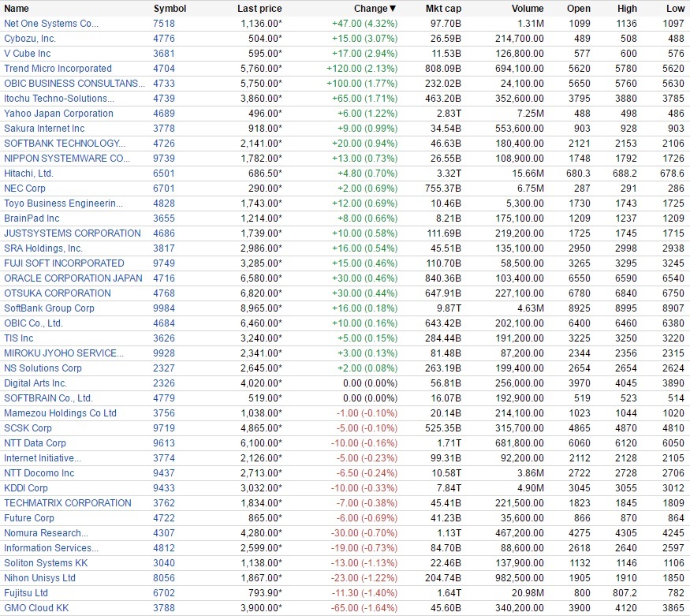Open NTT Data Corp link
The width and height of the screenshot is (690, 616).
pos(35,442)
